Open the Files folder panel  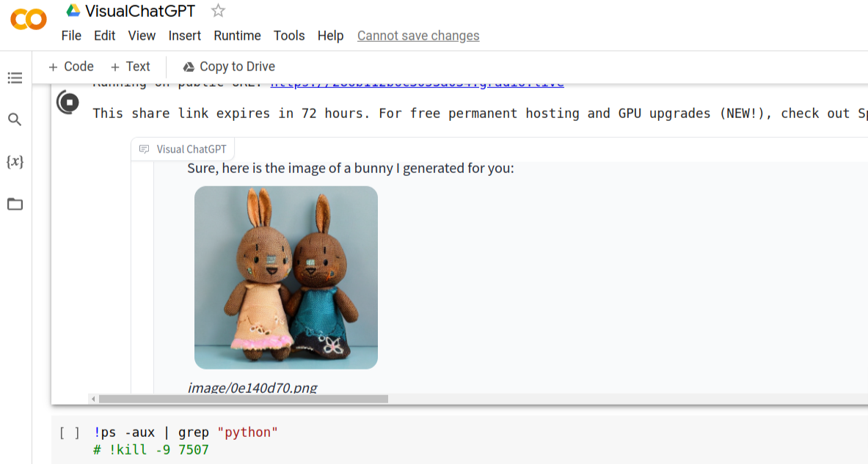15,204
